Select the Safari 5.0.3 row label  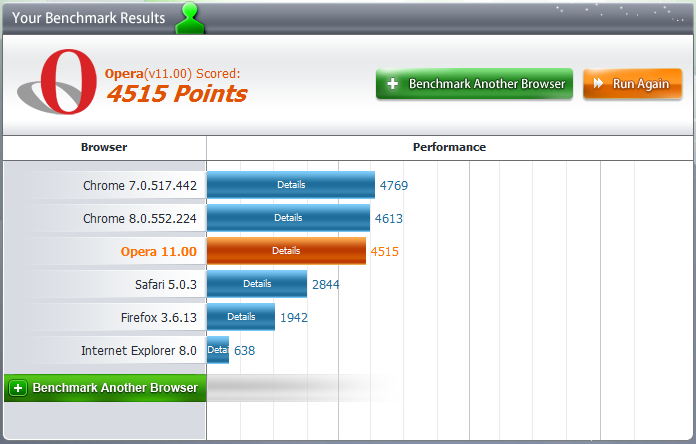(x=166, y=285)
